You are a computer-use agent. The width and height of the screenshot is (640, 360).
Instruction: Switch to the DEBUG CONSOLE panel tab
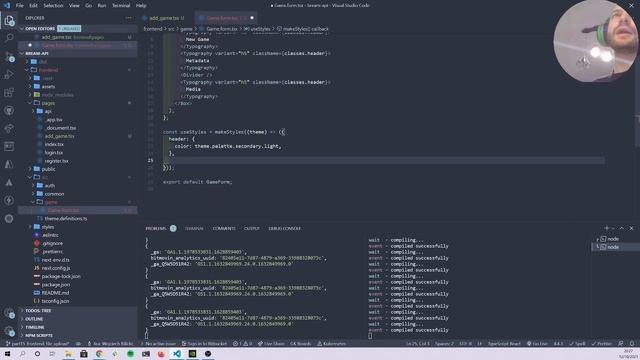[284, 228]
